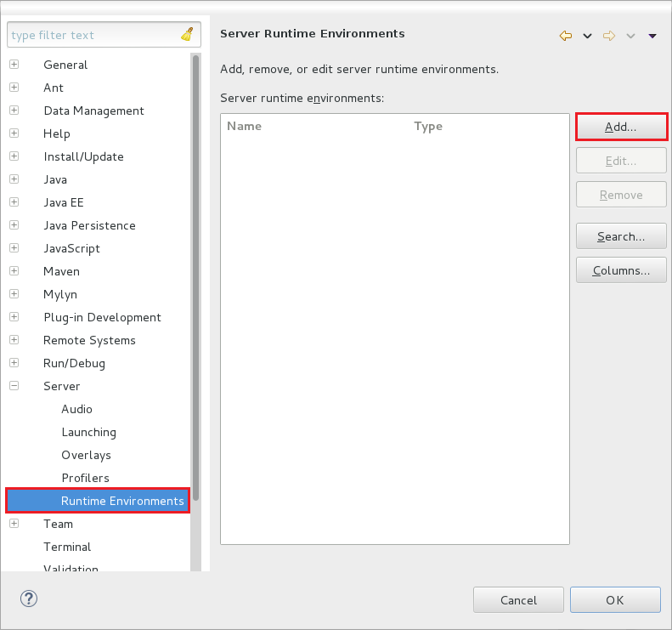The image size is (672, 630).
Task: Open Profilers under Server
Action: tap(85, 478)
